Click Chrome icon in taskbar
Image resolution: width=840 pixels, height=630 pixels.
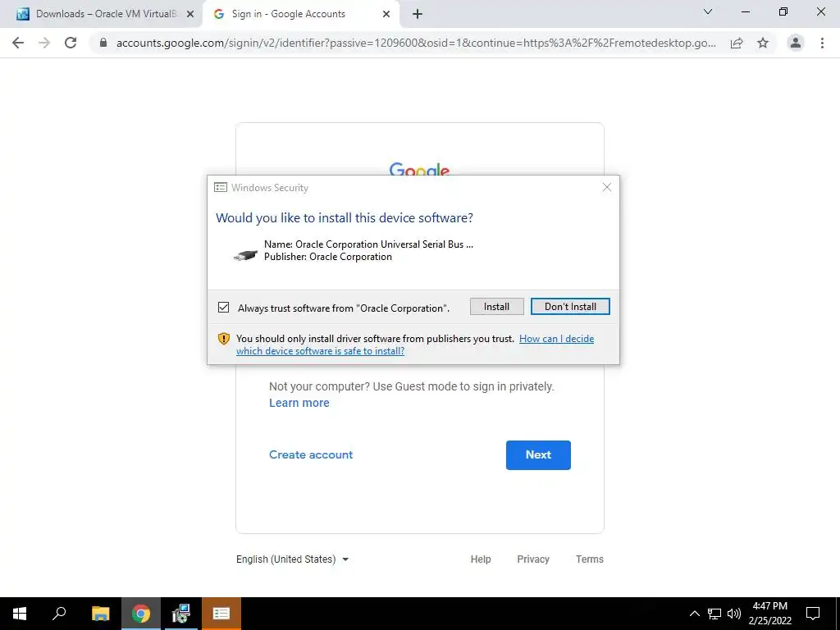pos(141,614)
